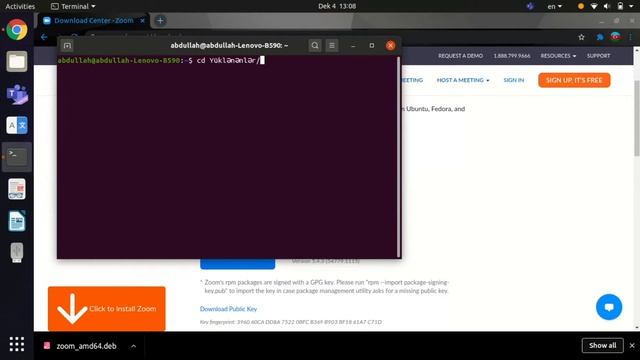Click the terminal window scrollbar
640x360 pixels.
click(398, 157)
